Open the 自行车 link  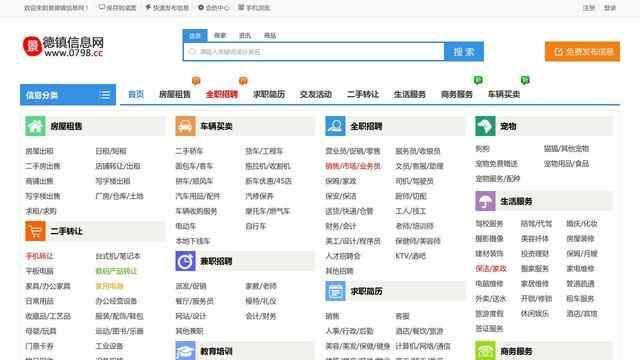pos(256,226)
